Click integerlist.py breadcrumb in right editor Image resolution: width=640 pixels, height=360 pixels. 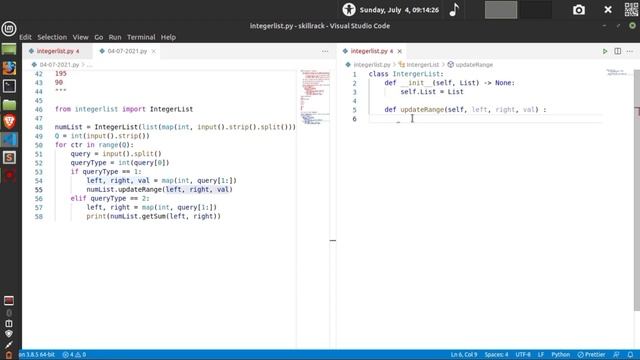[372, 65]
